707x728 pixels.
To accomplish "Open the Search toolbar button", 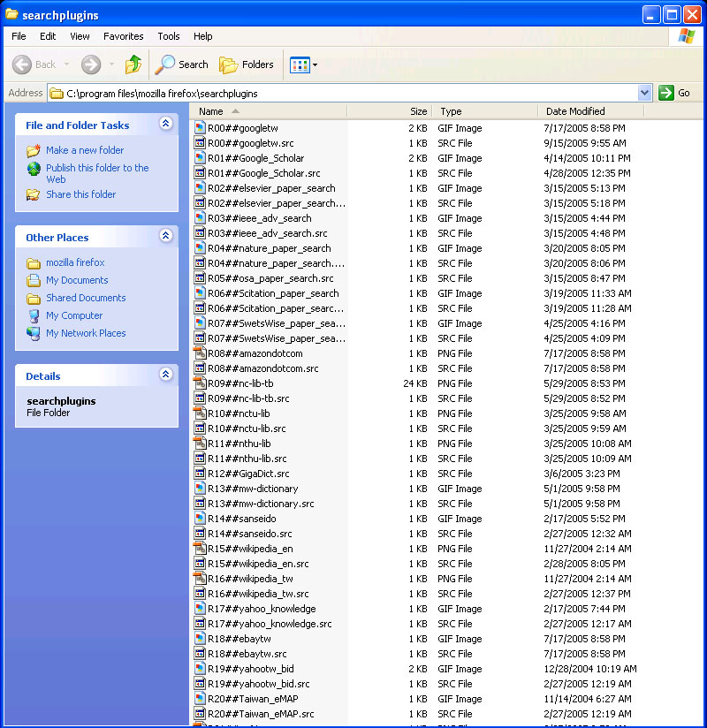I will tap(181, 64).
